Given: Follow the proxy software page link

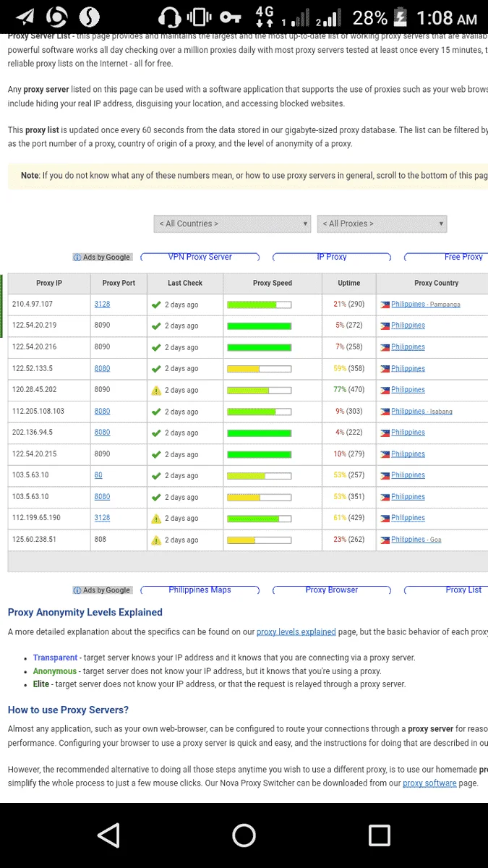Looking at the screenshot, I should click(x=429, y=783).
